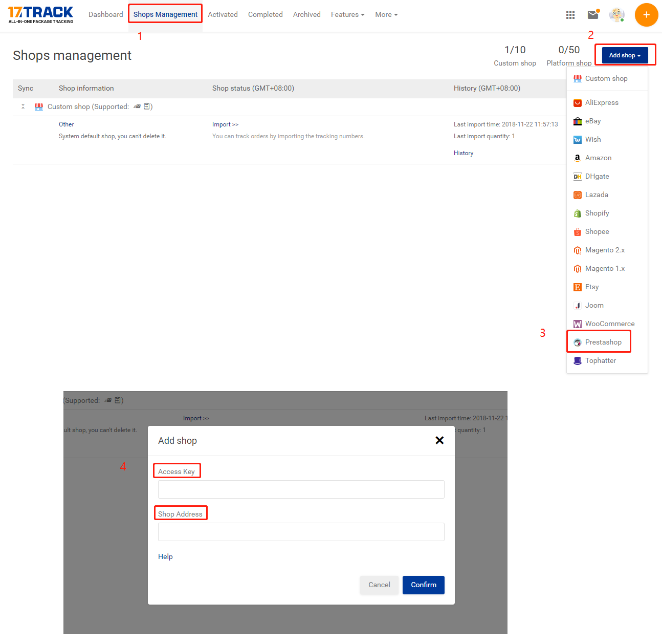This screenshot has width=662, height=644.
Task: Expand the More menu
Action: click(x=386, y=14)
